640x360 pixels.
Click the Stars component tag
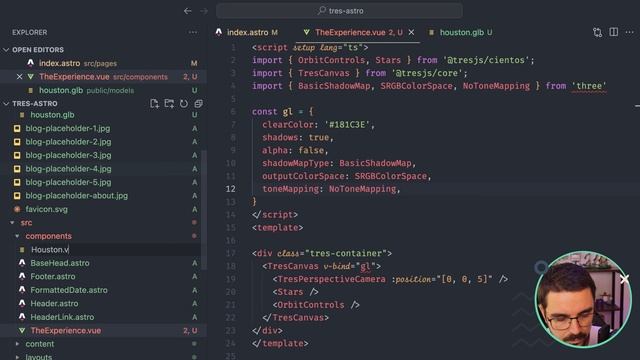pos(296,292)
